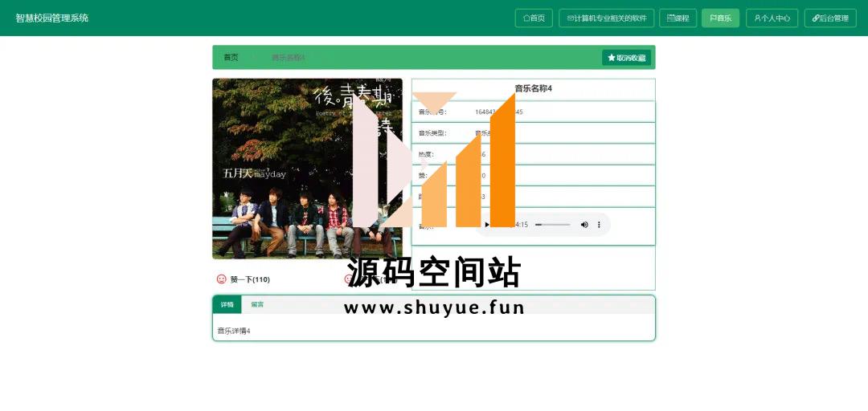Go to the 课程 navigation item
This screenshot has height=411, width=868.
click(x=678, y=18)
